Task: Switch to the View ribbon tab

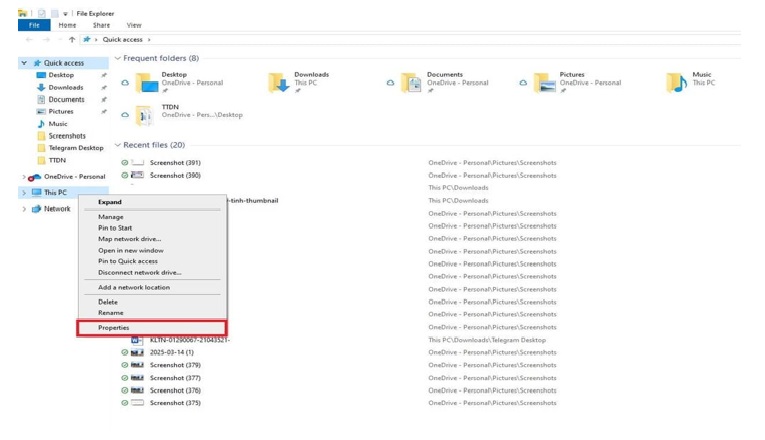Action: (134, 25)
